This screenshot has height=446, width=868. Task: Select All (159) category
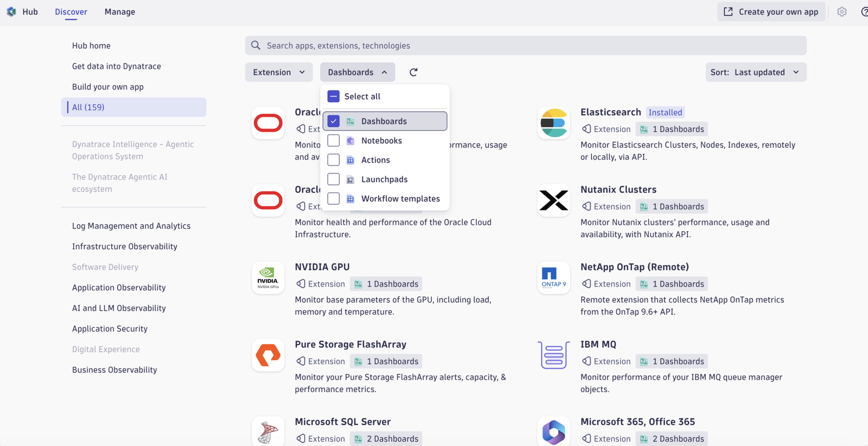pos(134,107)
